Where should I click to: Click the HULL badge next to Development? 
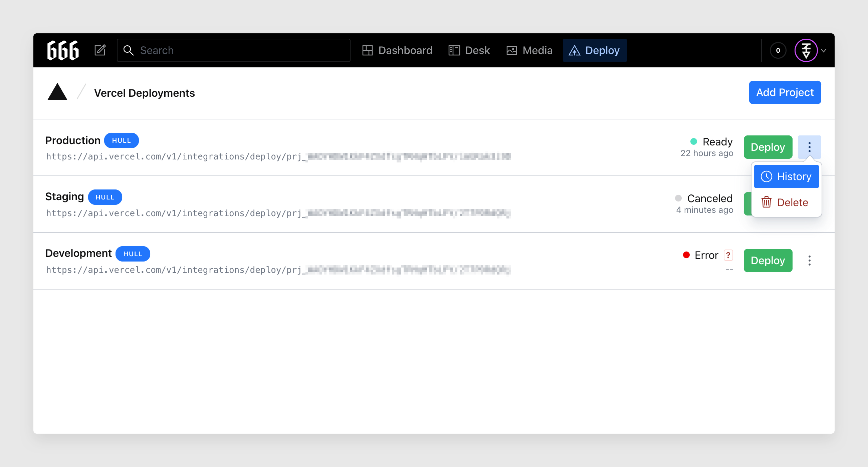[133, 254]
